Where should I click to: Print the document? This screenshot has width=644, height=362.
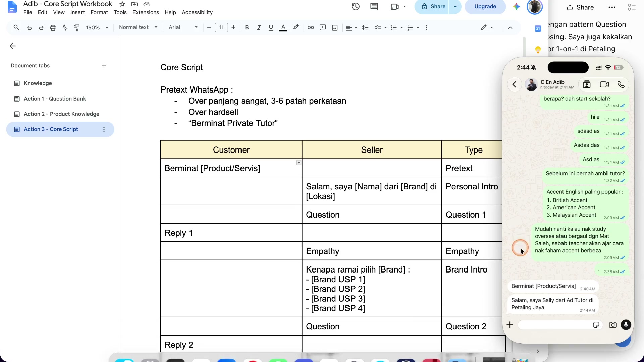(x=53, y=28)
